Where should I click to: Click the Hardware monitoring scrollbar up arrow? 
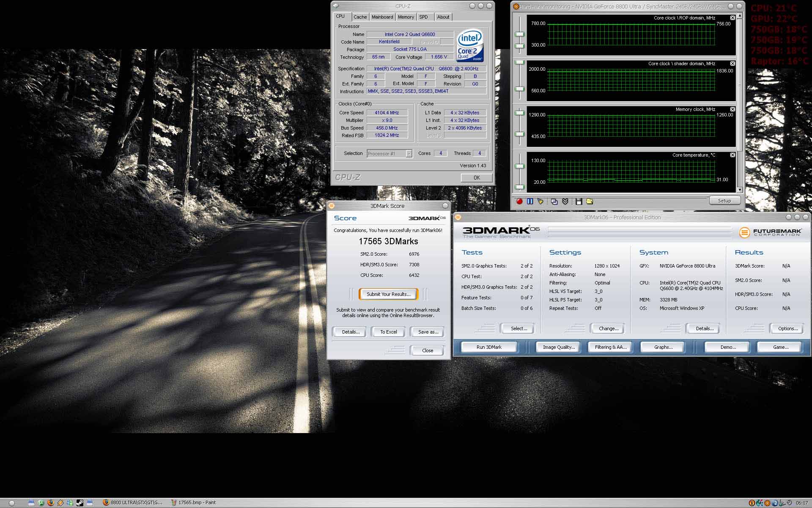tap(740, 16)
